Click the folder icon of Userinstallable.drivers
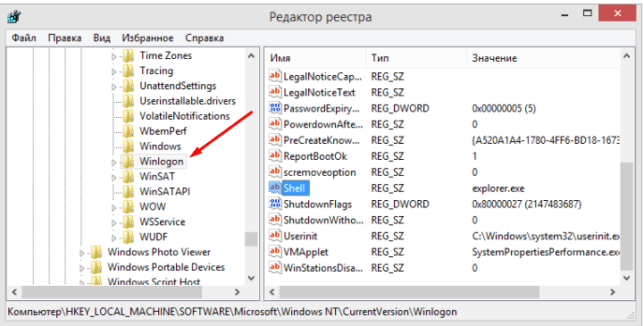This screenshot has height=326, width=644. point(129,101)
